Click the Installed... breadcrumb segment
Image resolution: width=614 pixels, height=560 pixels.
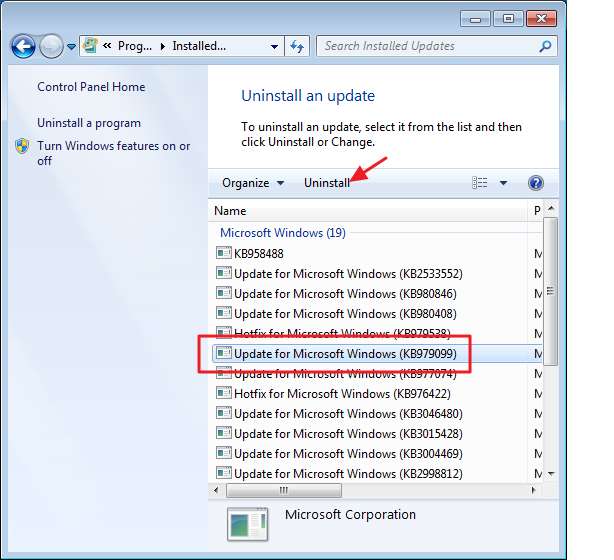(x=199, y=46)
